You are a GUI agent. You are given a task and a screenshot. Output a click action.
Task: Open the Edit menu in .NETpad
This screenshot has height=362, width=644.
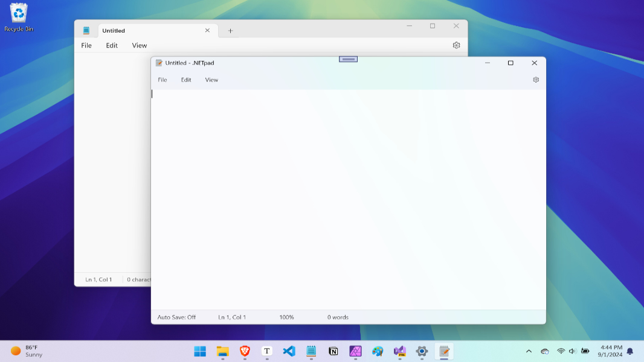185,79
